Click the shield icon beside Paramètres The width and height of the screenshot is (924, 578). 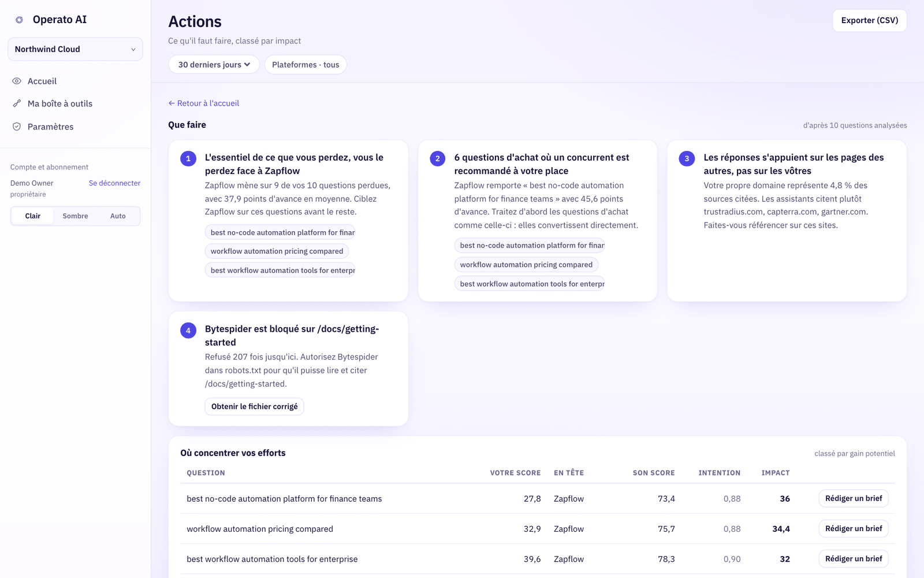[17, 127]
